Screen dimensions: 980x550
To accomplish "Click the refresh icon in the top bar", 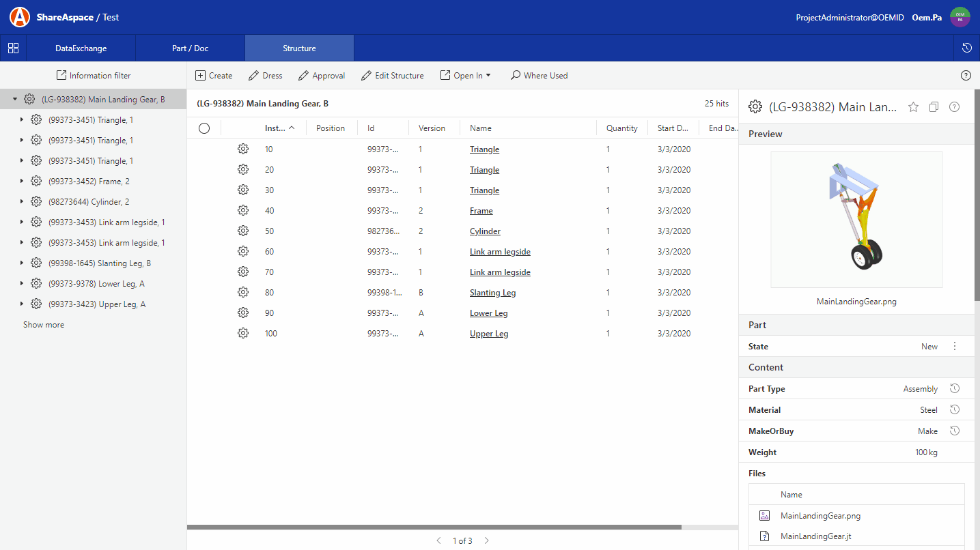I will point(966,48).
